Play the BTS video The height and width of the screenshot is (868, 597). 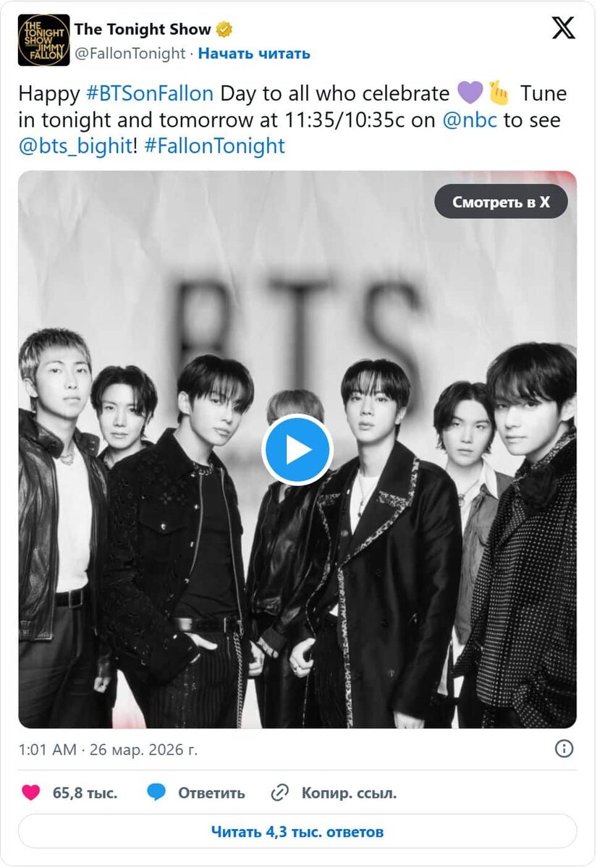tap(297, 449)
